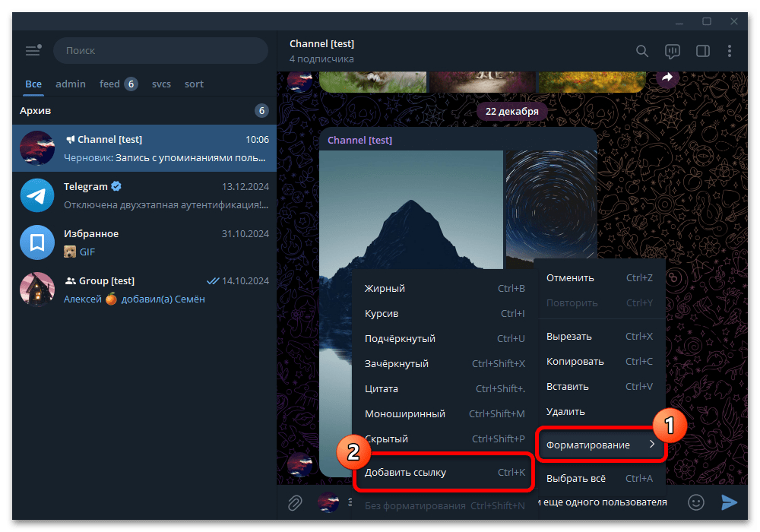Close the Telegram window

click(x=734, y=22)
